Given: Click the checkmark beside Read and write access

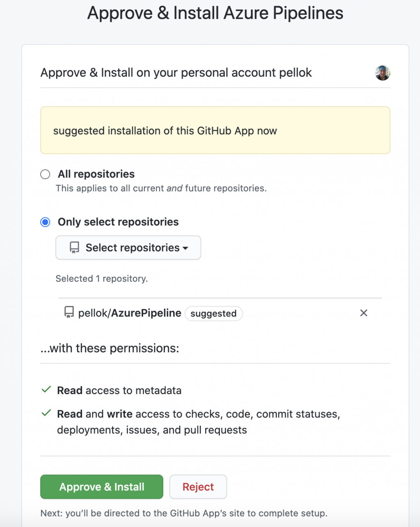Looking at the screenshot, I should (46, 413).
